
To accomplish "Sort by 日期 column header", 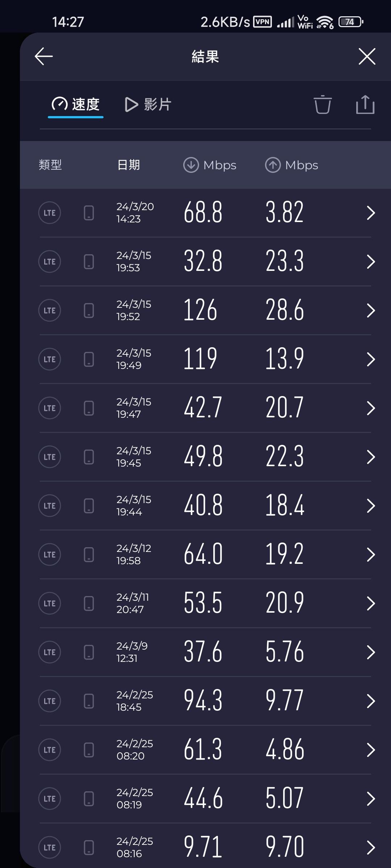I will pyautogui.click(x=129, y=165).
